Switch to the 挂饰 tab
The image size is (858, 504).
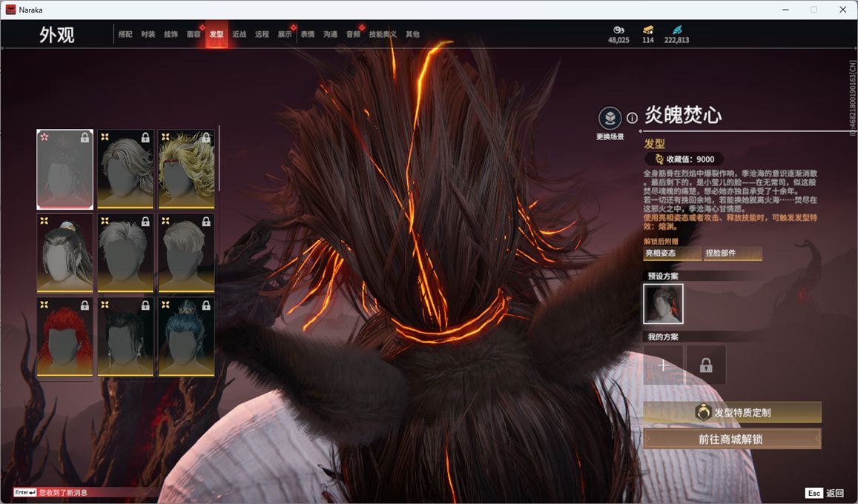click(171, 34)
